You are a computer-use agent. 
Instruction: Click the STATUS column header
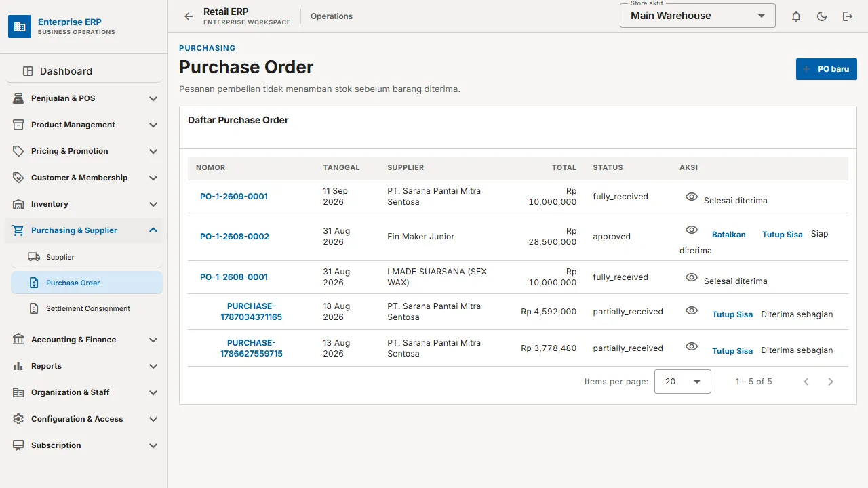[608, 167]
